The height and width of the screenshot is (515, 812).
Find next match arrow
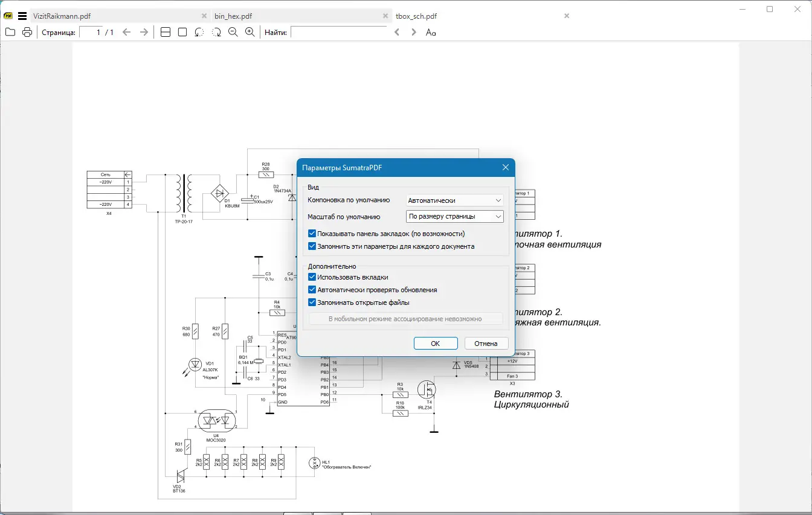point(414,32)
